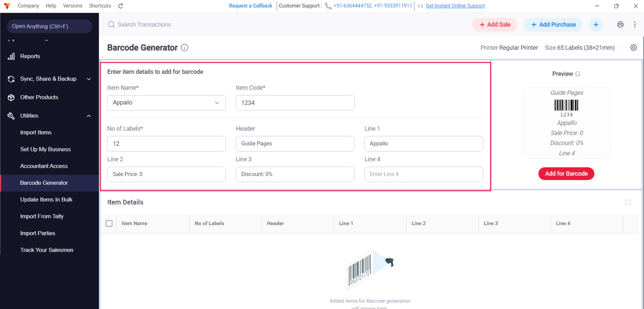Click info icon beside Barcode Generator title
Image resolution: width=644 pixels, height=309 pixels.
tap(184, 47)
